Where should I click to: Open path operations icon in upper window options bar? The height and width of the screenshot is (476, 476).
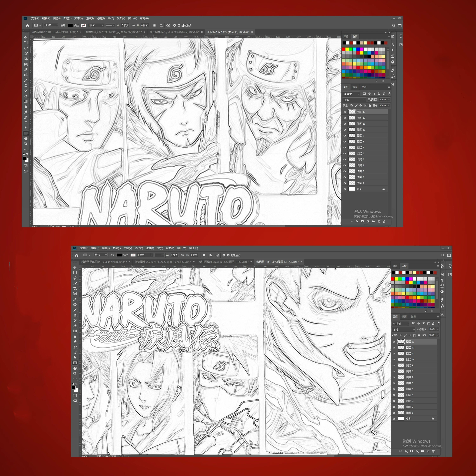(155, 25)
